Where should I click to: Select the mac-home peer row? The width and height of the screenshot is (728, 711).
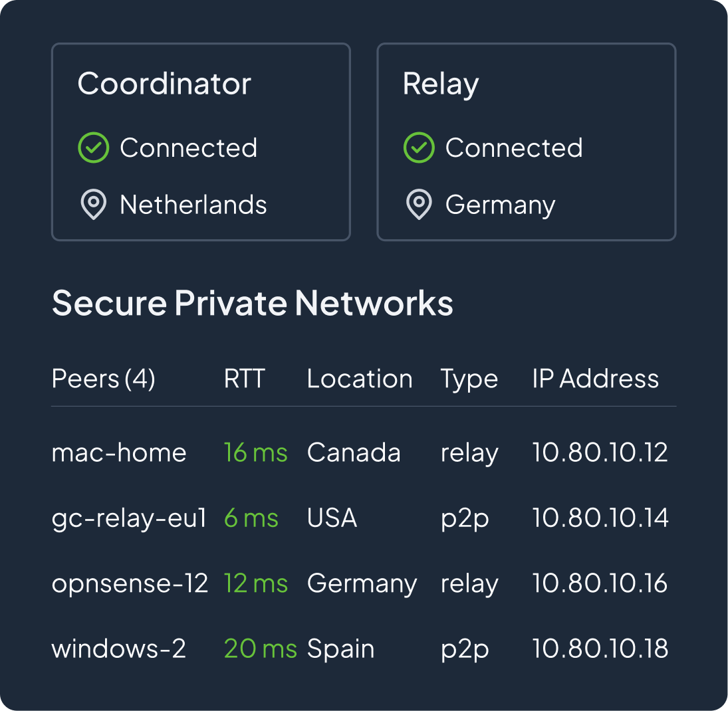119,453
